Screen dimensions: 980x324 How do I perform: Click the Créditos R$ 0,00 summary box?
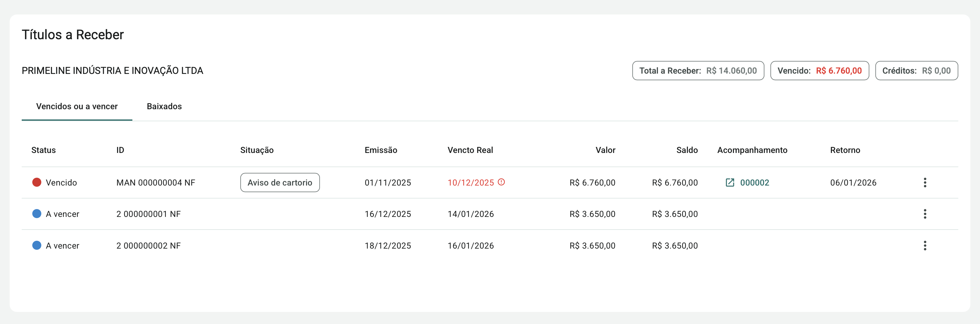[916, 71]
